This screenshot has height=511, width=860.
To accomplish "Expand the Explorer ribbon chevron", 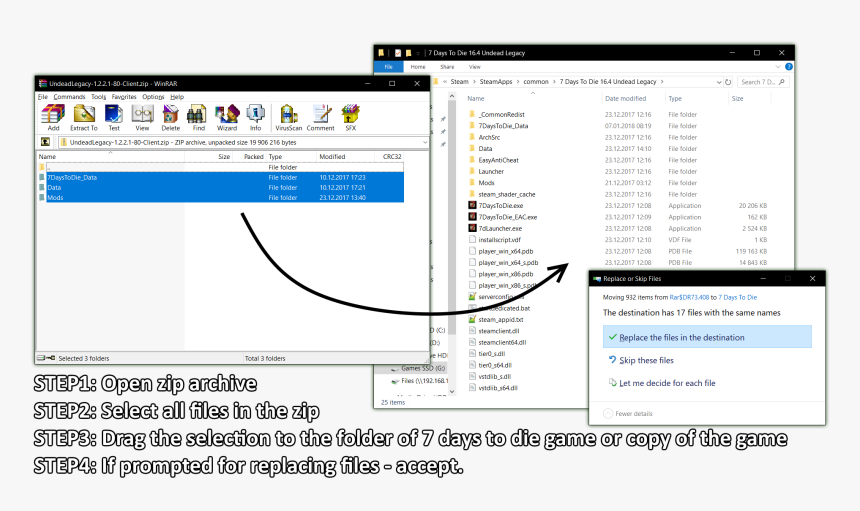I will coord(778,66).
